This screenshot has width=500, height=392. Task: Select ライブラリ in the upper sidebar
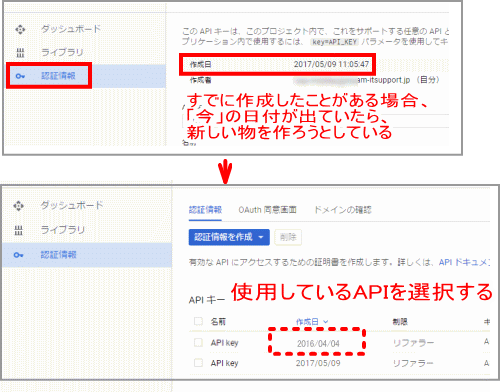tap(62, 52)
